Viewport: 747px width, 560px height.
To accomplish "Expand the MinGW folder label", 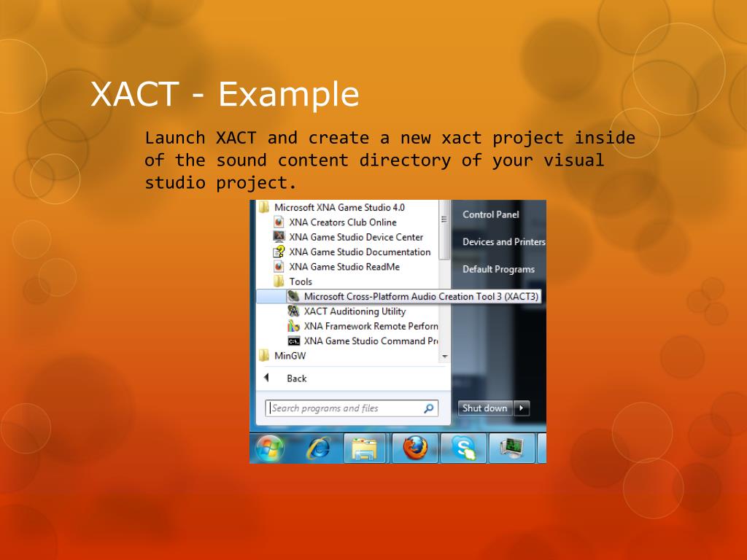I will (290, 356).
